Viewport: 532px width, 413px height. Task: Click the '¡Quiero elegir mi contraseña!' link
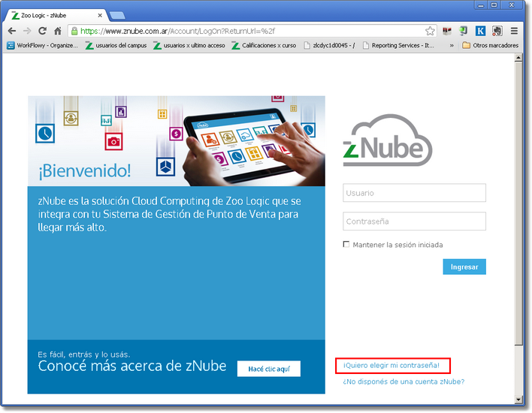[x=391, y=366]
